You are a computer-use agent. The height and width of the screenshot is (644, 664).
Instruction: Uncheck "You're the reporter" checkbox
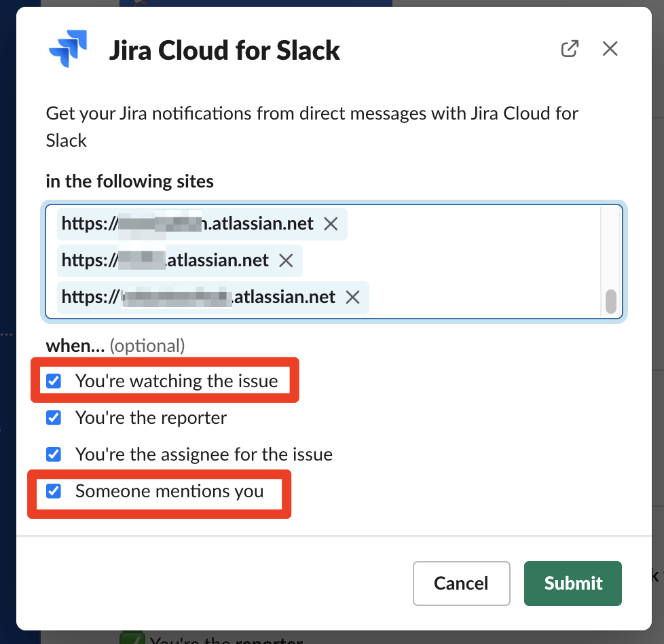[x=54, y=418]
